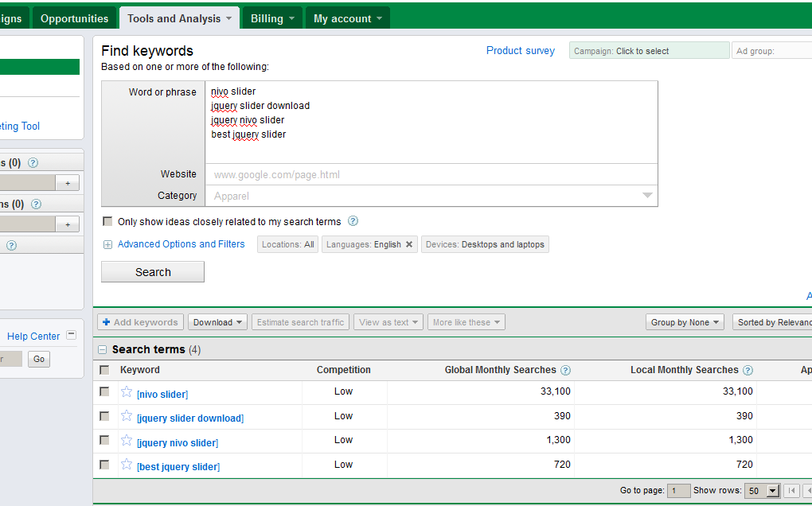The image size is (812, 506).
Task: Expand Advanced Options and Filters
Action: (181, 244)
